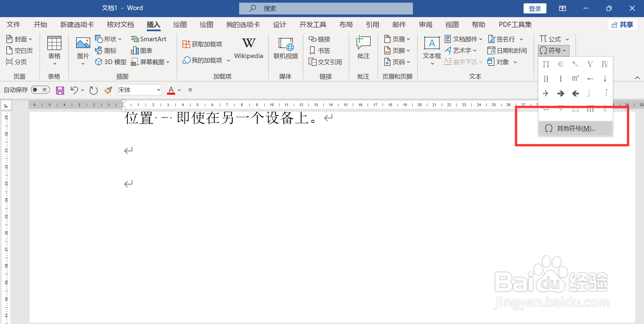Click the 共享 share button

click(x=623, y=25)
